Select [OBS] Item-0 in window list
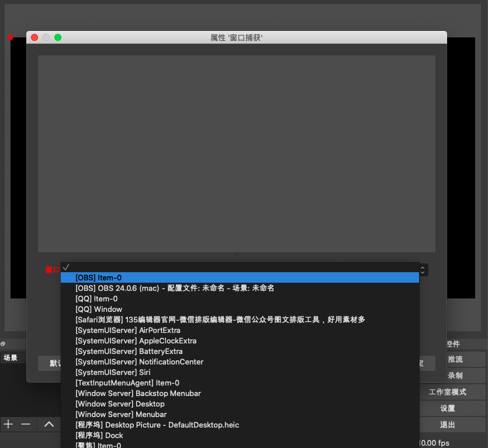The height and width of the screenshot is (448, 488). click(240, 277)
